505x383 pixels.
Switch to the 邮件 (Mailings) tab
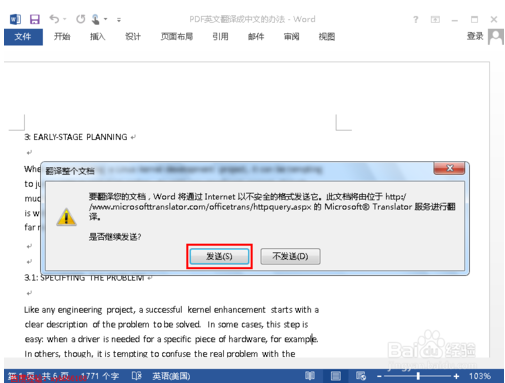point(256,36)
